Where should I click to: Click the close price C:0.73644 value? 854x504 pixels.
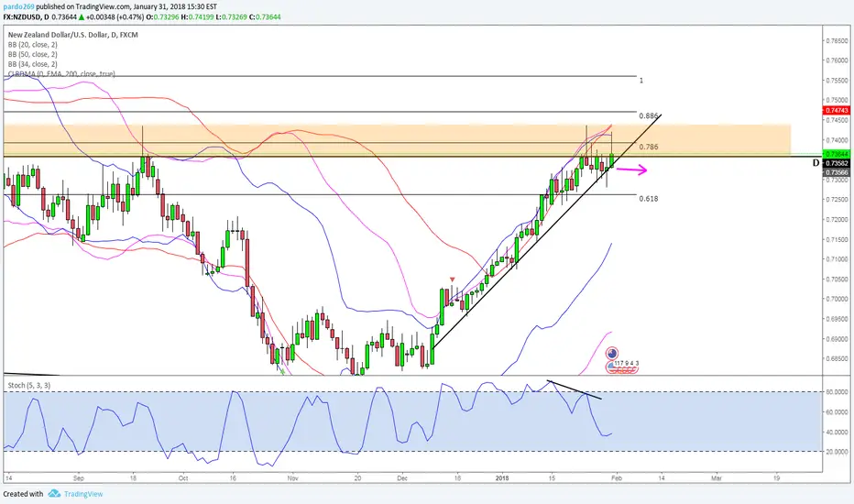(265, 16)
